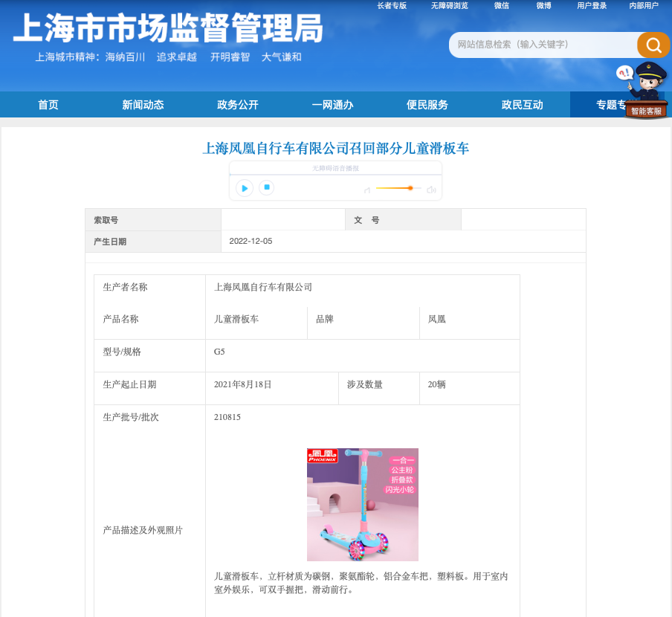The width and height of the screenshot is (672, 617).
Task: Click the product description paragraph text
Action: 361,583
